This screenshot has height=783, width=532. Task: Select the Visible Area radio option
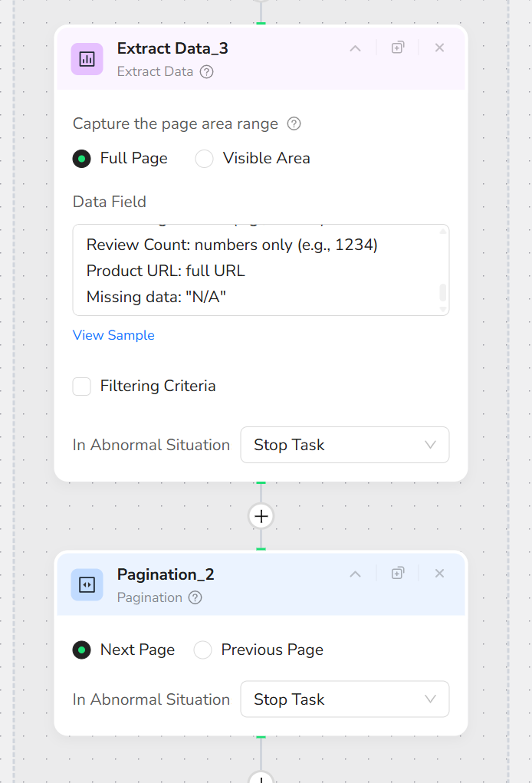(204, 159)
